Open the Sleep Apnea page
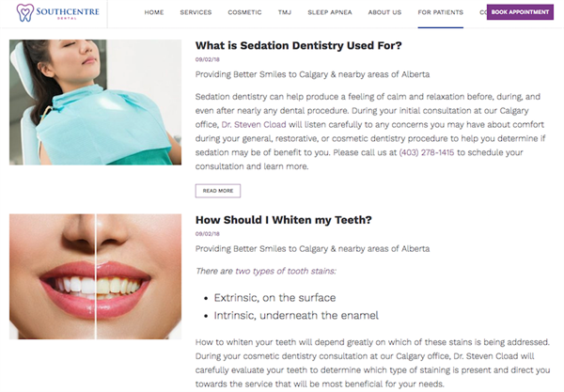Image resolution: width=564 pixels, height=392 pixels. click(x=330, y=12)
